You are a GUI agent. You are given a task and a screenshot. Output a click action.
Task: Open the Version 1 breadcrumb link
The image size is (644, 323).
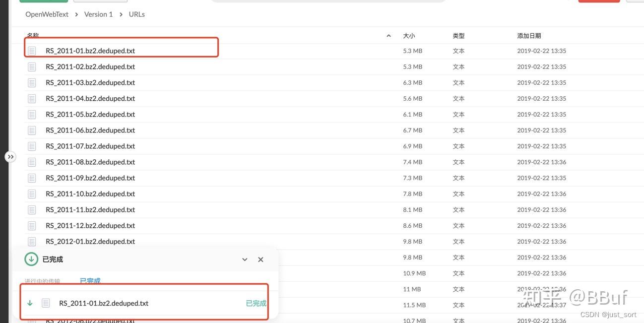pos(98,14)
